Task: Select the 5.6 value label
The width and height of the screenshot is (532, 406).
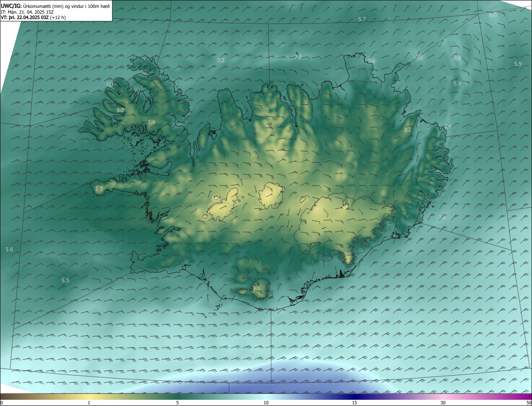Action: point(9,249)
